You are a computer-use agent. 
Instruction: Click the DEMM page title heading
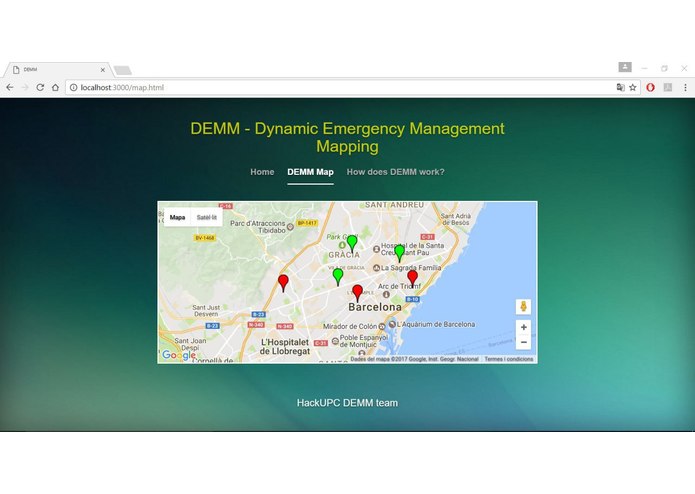(348, 137)
